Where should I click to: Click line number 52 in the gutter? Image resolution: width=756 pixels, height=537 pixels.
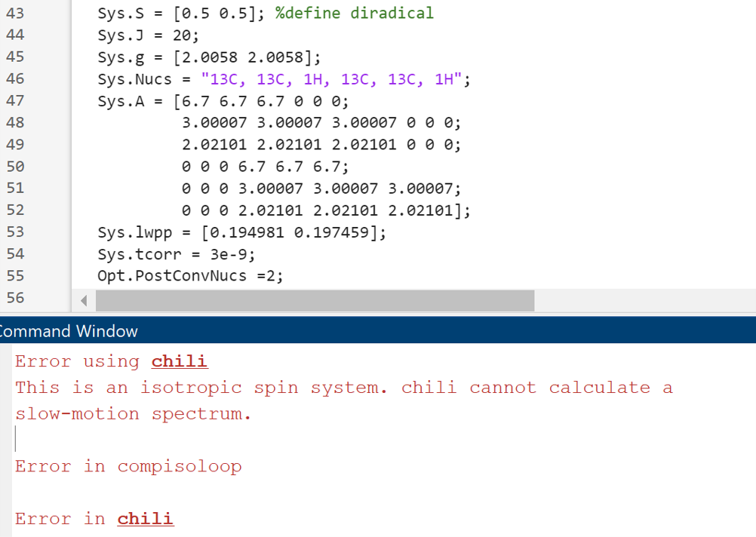coord(15,210)
